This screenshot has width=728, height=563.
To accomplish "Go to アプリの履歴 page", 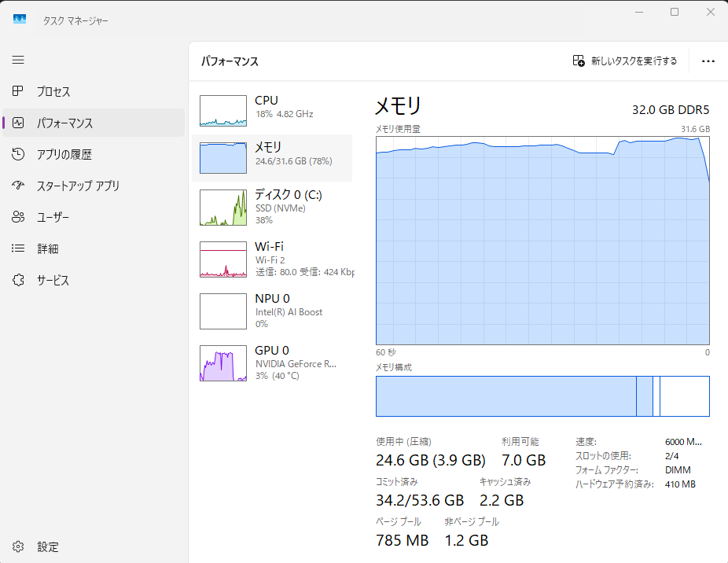I will tap(94, 154).
